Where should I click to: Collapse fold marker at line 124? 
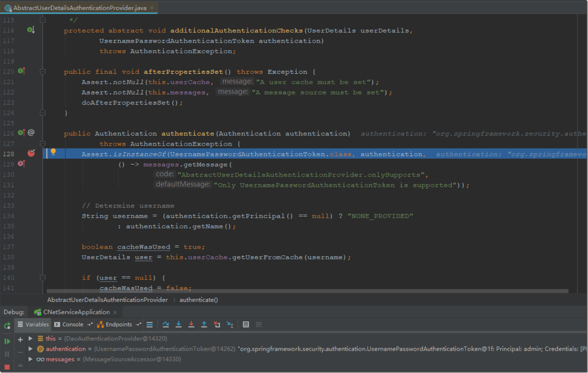[43, 113]
